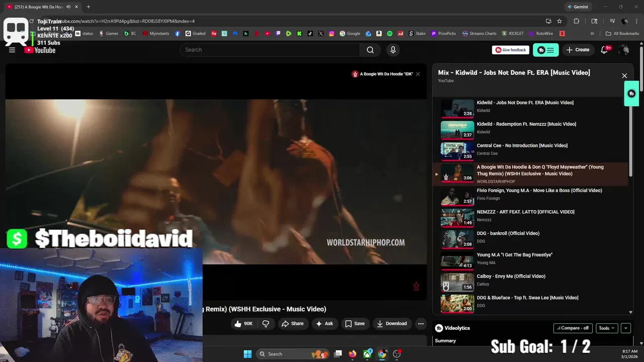
Task: Bookmark this page with the star
Action: (x=559, y=21)
